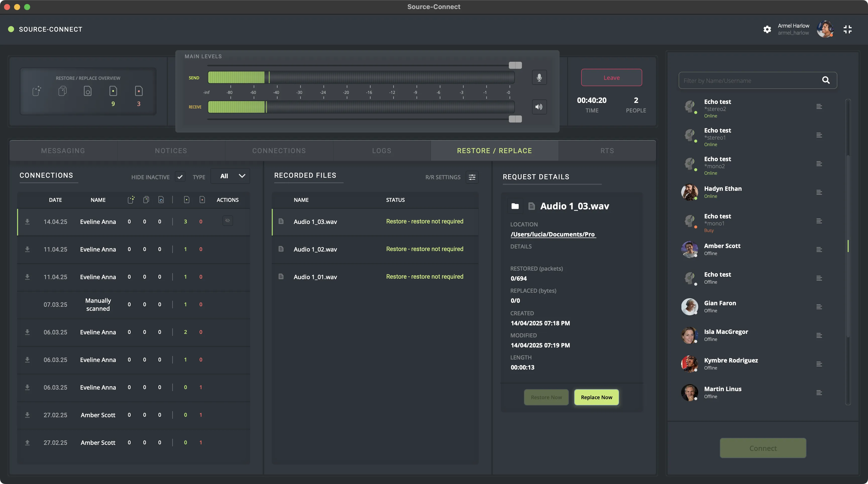Click the Replace Now button
This screenshot has height=484, width=868.
point(596,397)
